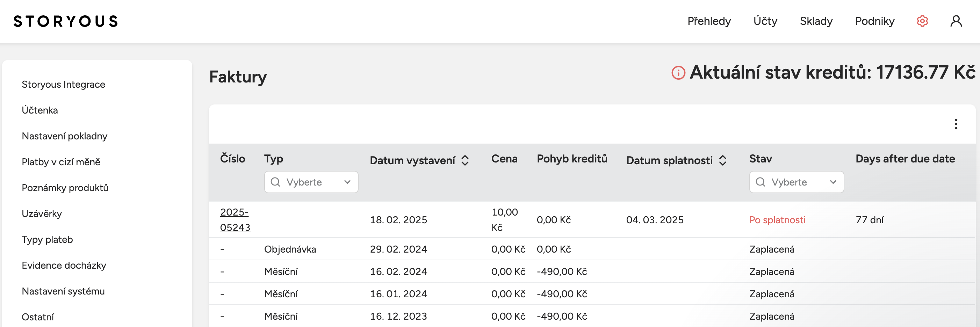The image size is (980, 327).
Task: Select Nastavení pokladny from the sidebar
Action: [64, 136]
